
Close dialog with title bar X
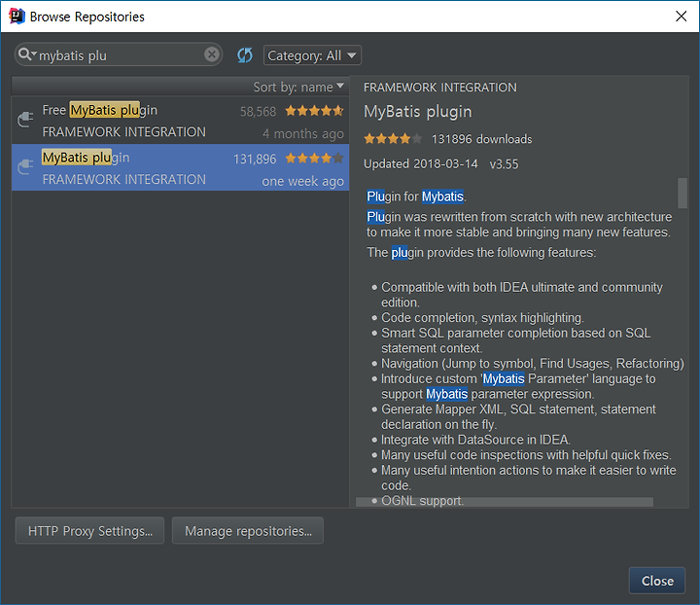pos(681,17)
